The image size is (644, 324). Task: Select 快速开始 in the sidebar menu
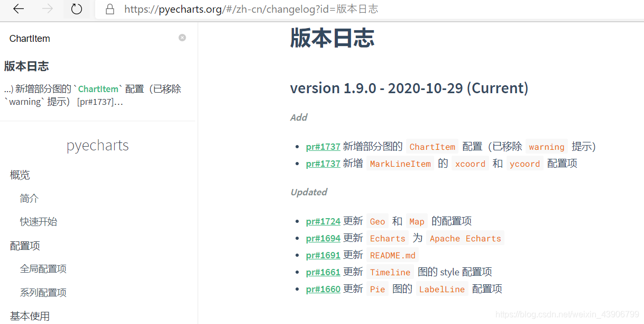[x=37, y=221]
